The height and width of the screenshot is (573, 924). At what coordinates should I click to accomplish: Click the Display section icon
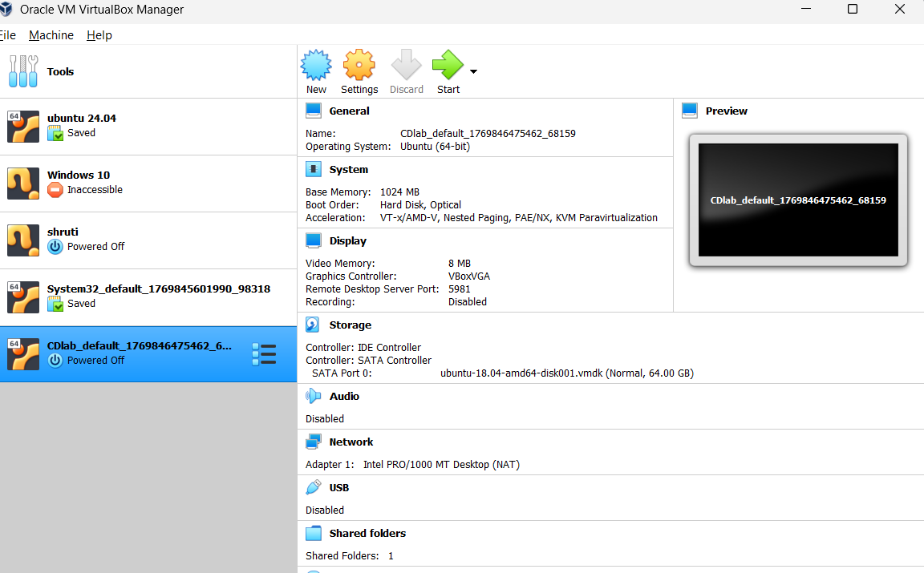313,240
